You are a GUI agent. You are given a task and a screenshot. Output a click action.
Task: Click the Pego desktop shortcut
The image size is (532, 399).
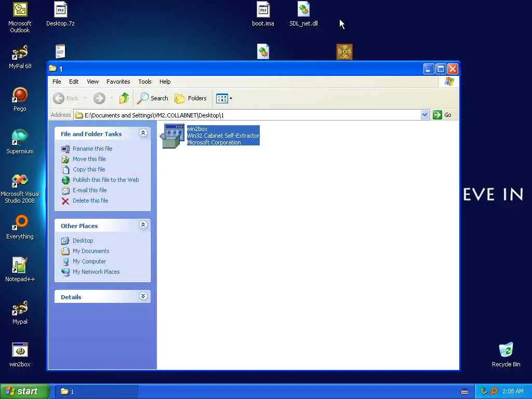pos(20,99)
